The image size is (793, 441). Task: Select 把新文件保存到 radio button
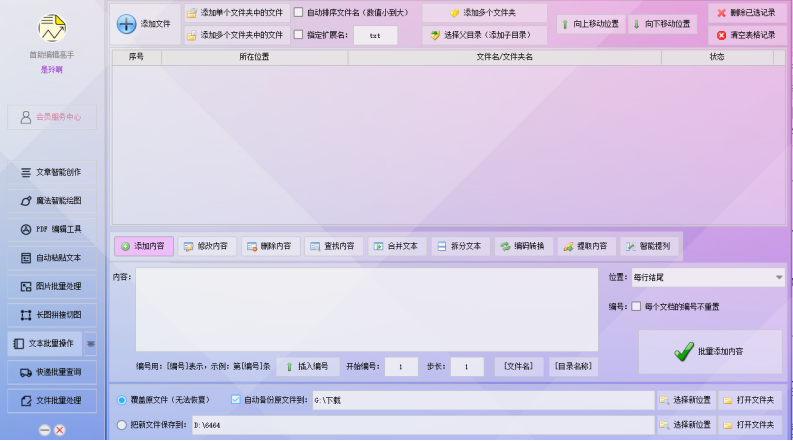121,425
